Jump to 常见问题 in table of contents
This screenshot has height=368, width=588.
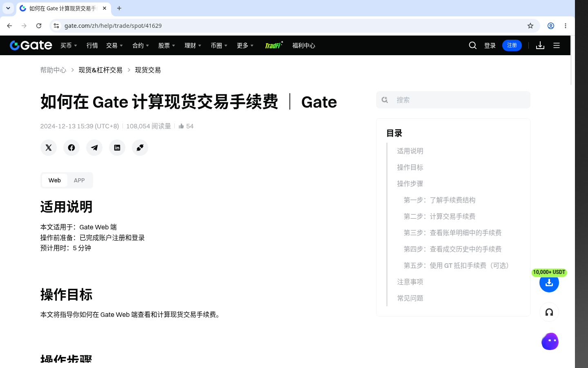[410, 298]
